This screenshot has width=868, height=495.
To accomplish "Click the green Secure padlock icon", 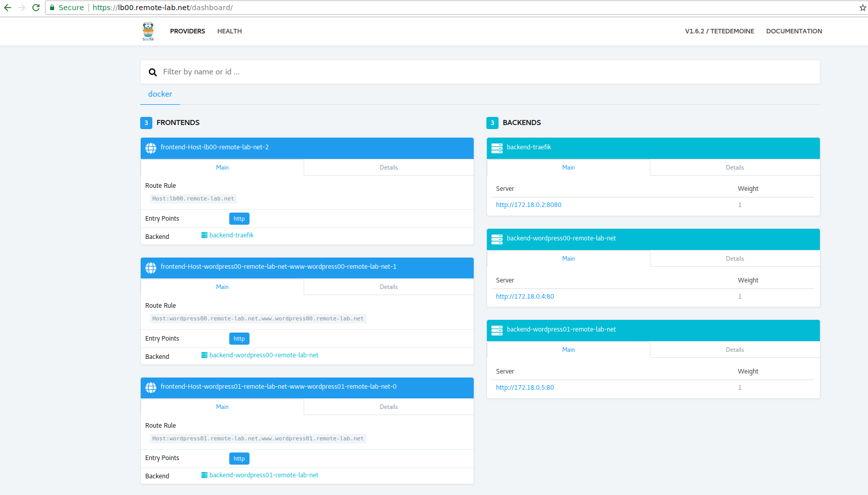I will (52, 8).
